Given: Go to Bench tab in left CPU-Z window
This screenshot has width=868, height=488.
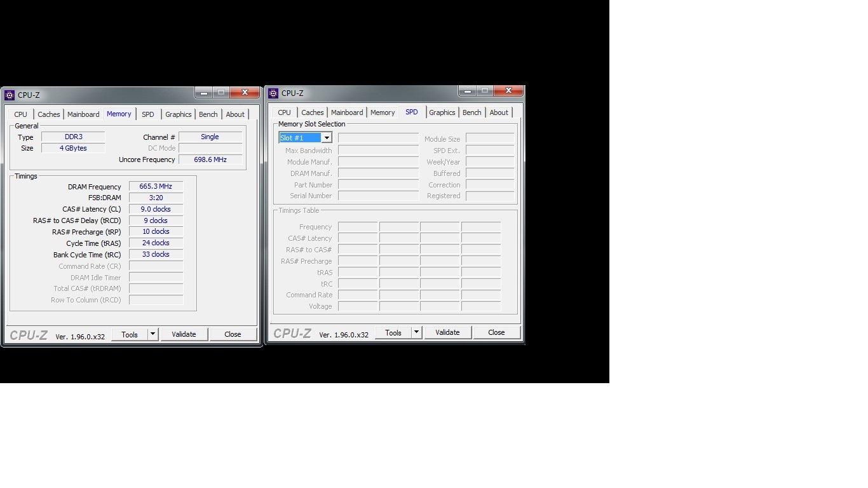Looking at the screenshot, I should (208, 114).
